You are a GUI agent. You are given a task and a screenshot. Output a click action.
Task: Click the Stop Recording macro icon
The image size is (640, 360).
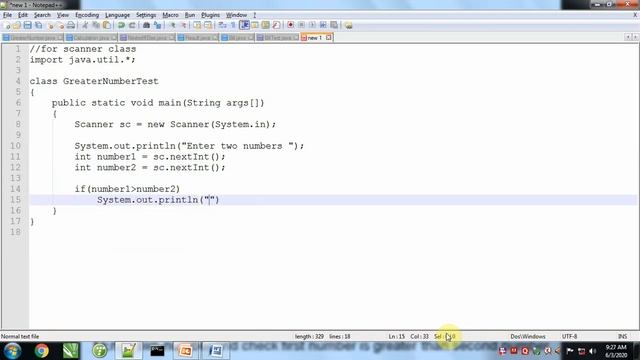point(301,25)
